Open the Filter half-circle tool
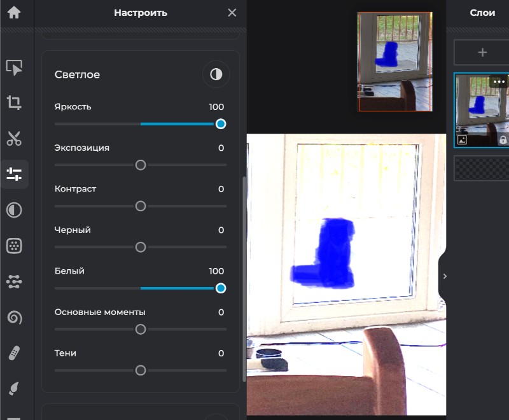 click(14, 209)
